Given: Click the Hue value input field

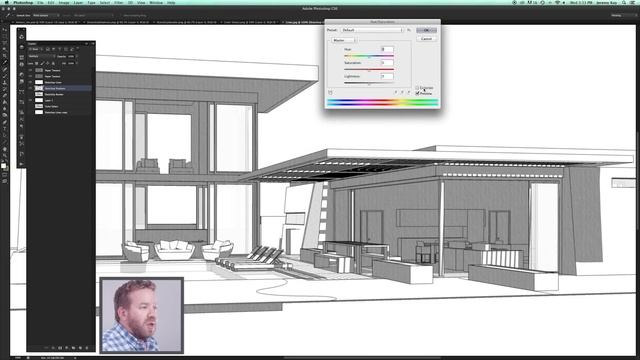Looking at the screenshot, I should pyautogui.click(x=388, y=49).
